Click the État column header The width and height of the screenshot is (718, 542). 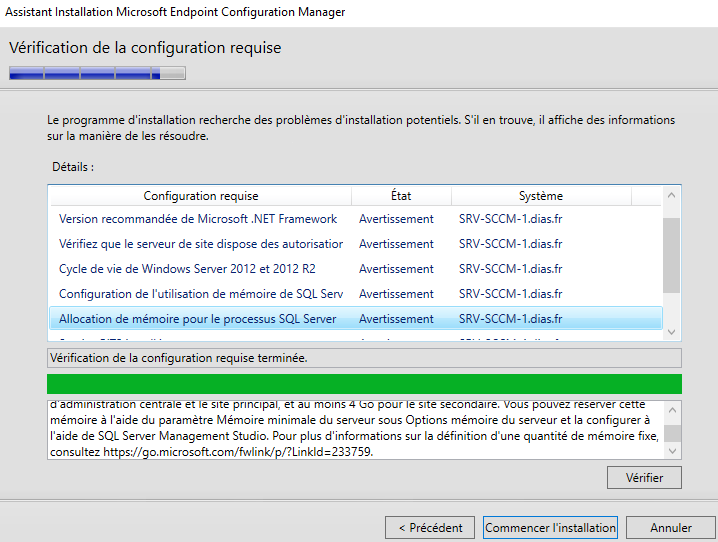click(400, 196)
